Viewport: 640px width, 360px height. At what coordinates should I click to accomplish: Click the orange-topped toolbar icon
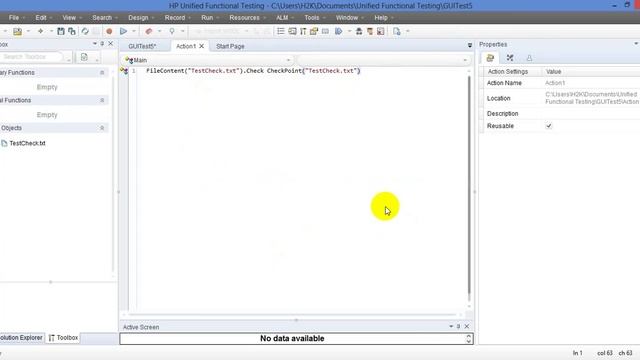coord(370,31)
